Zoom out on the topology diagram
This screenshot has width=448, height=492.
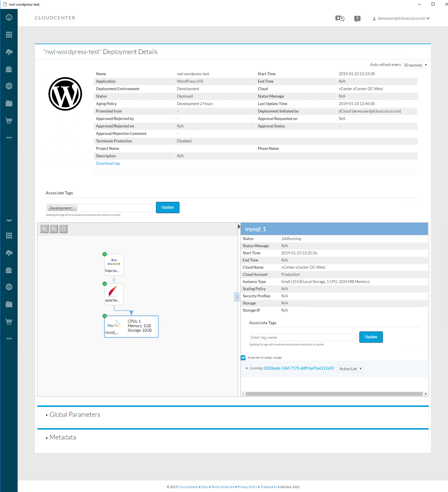click(x=54, y=229)
